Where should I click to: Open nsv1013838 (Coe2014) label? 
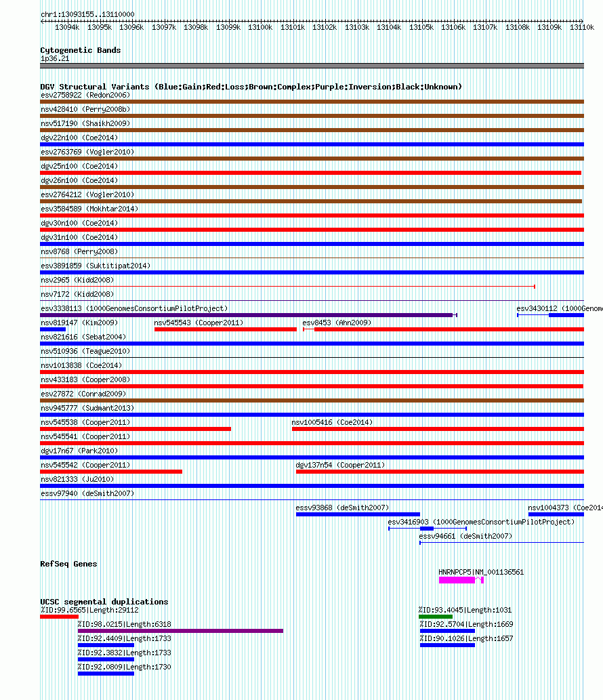point(81,366)
